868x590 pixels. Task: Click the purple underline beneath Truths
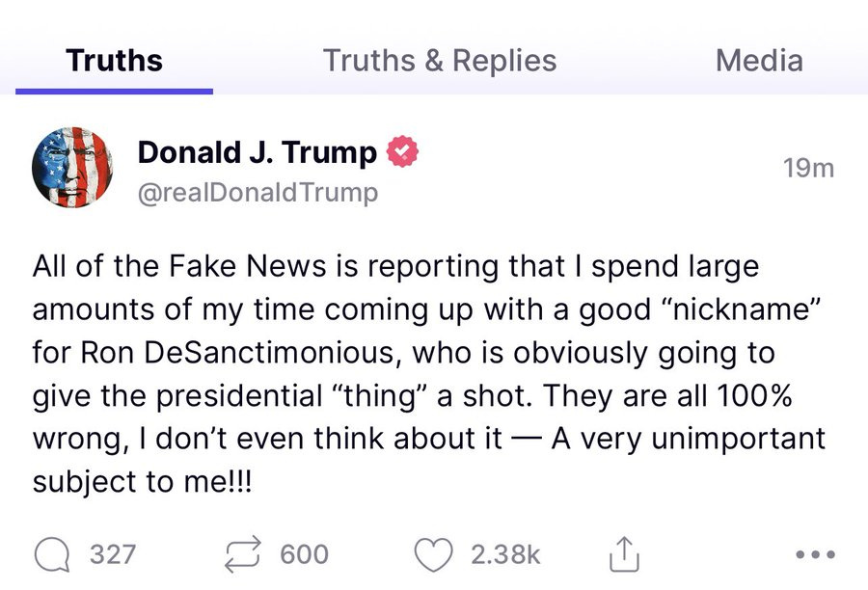[x=114, y=91]
